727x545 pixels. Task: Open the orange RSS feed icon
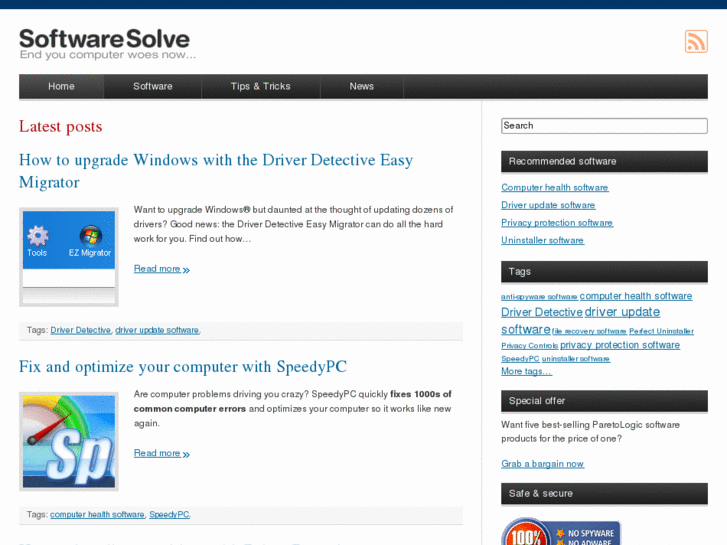click(x=696, y=41)
